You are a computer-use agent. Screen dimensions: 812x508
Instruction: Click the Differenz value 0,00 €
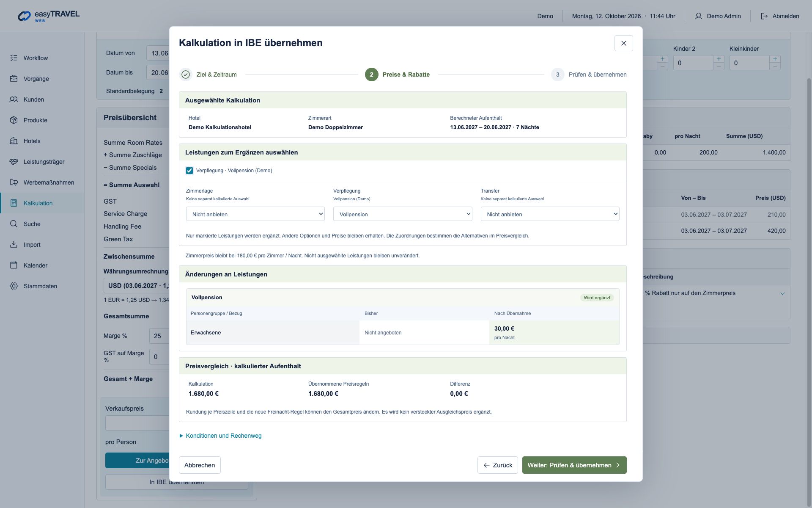(x=459, y=394)
